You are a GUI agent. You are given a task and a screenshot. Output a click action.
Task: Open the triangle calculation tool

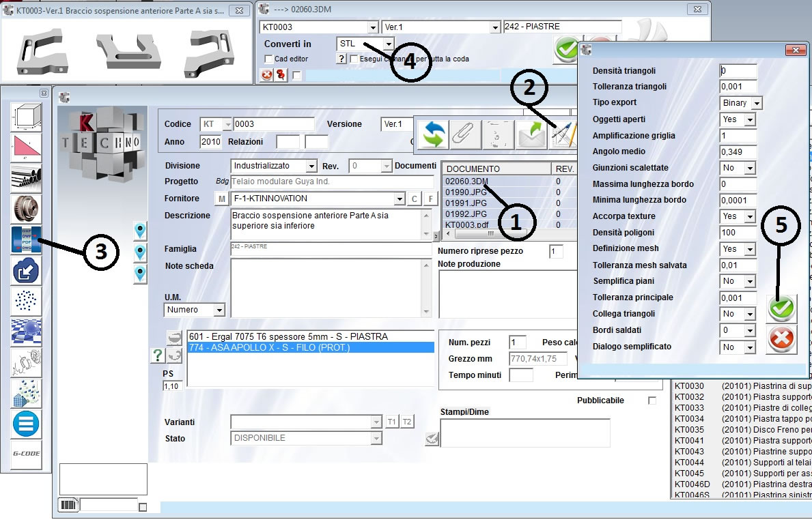[x=26, y=147]
